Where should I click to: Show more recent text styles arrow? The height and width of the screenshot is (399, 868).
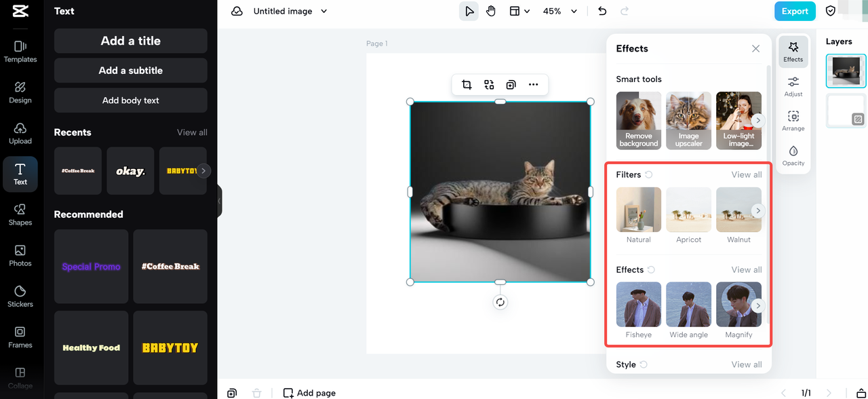tap(203, 171)
